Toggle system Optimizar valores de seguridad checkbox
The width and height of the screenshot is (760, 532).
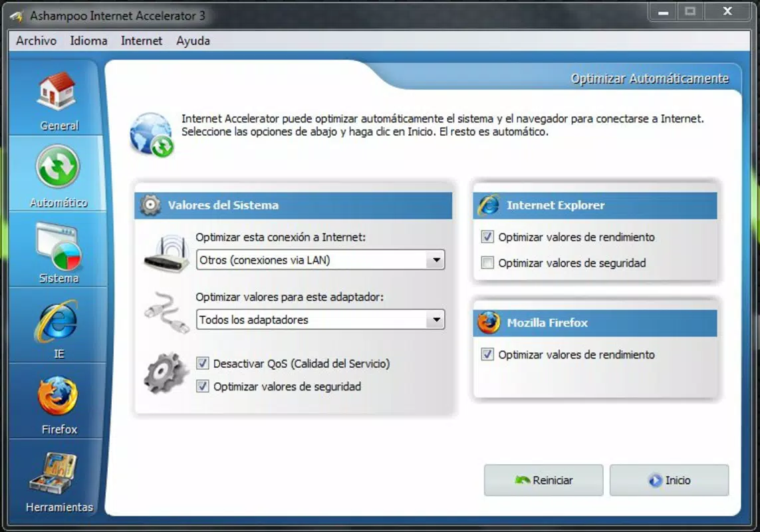tap(203, 386)
